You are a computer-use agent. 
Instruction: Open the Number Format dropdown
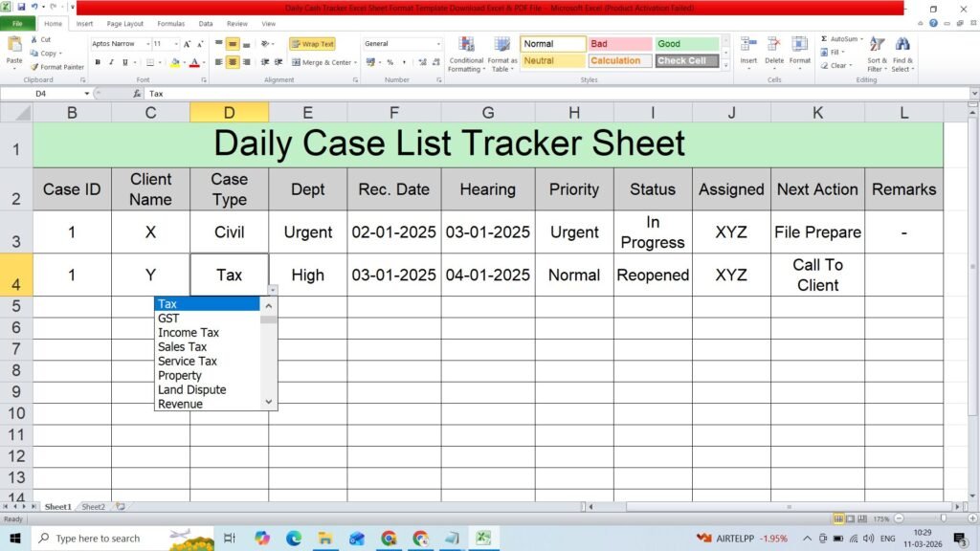click(438, 44)
